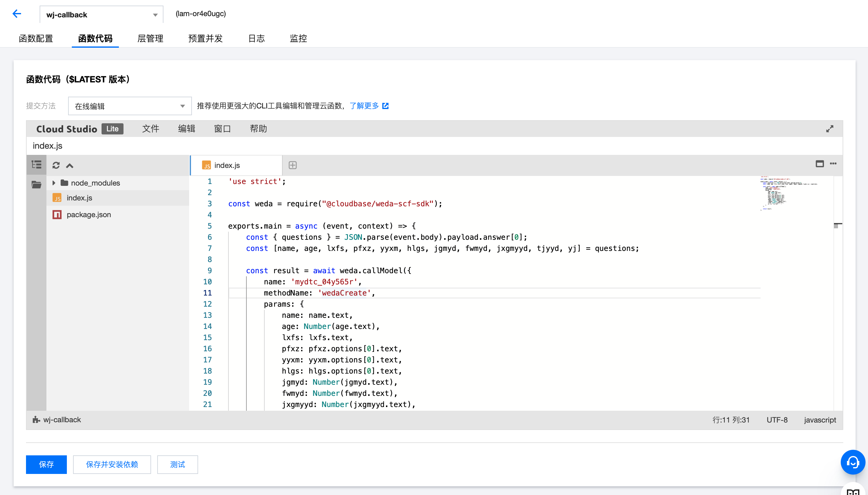Open package.json in the file tree

(x=89, y=215)
